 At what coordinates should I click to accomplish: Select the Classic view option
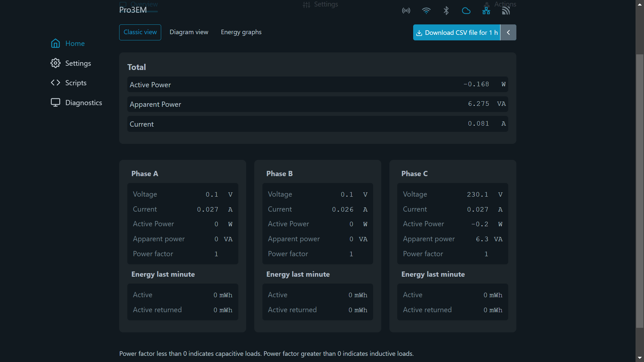(x=140, y=32)
